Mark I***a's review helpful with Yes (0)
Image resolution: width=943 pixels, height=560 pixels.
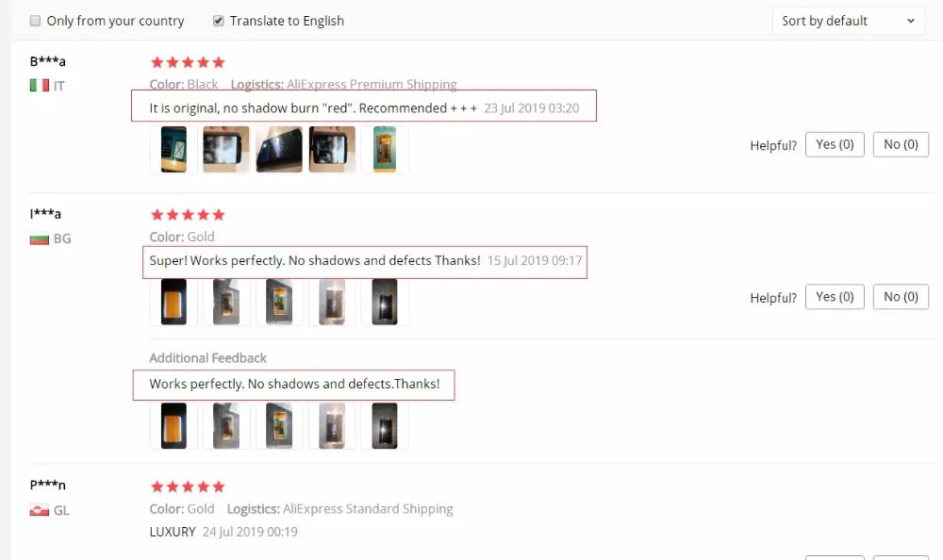tap(835, 297)
